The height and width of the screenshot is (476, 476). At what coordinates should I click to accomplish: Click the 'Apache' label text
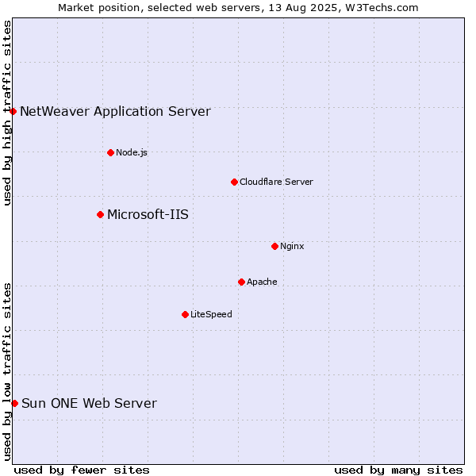coord(262,282)
